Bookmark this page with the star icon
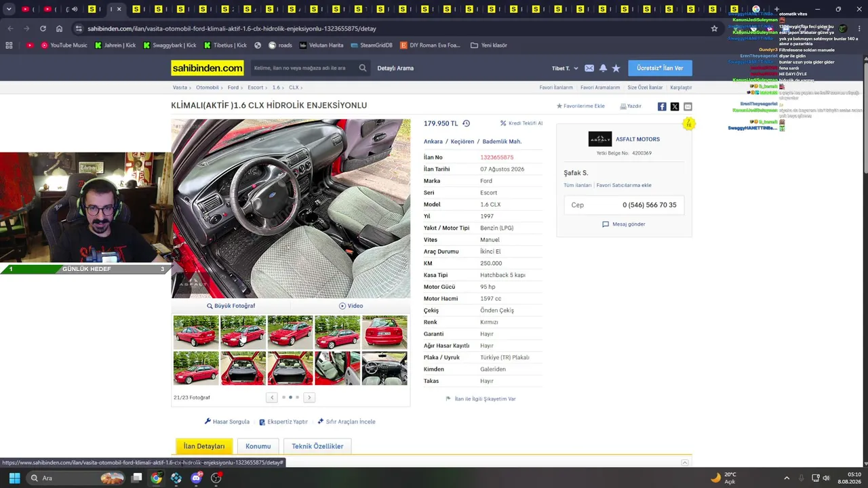The height and width of the screenshot is (488, 868). [714, 28]
